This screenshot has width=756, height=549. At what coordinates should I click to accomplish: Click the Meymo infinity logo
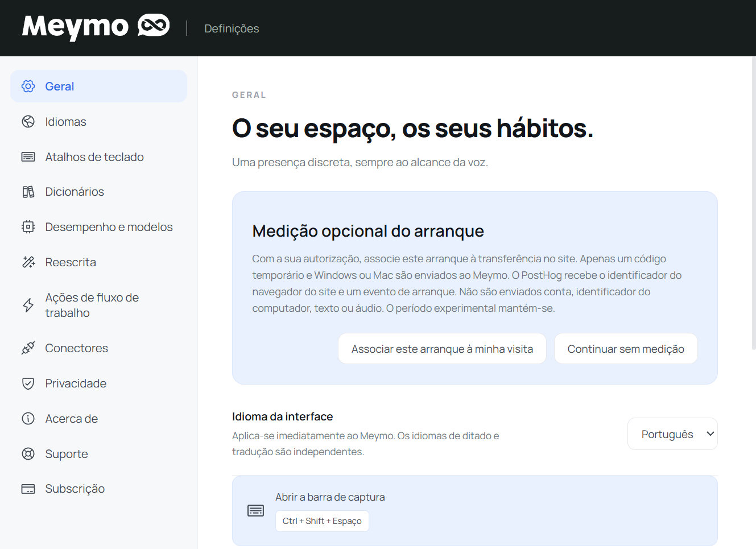[154, 26]
